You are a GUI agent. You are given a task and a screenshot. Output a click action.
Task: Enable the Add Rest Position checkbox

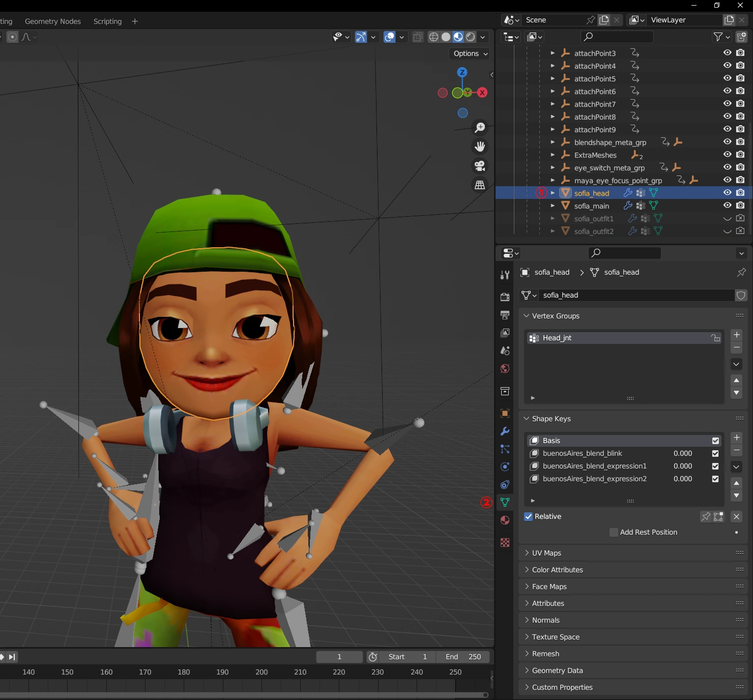point(614,532)
